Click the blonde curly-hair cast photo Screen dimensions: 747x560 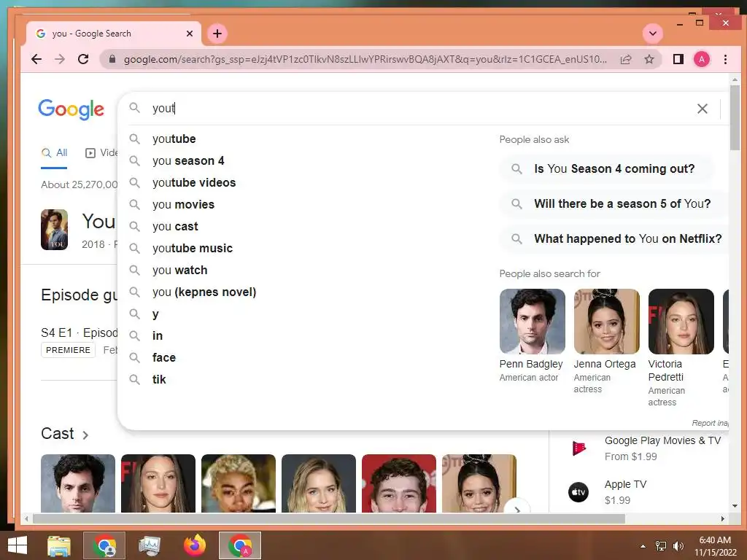[x=239, y=483]
